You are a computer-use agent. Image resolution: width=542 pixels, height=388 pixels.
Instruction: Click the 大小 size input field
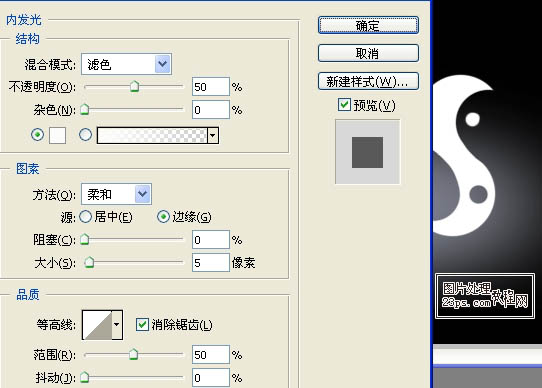pos(211,263)
